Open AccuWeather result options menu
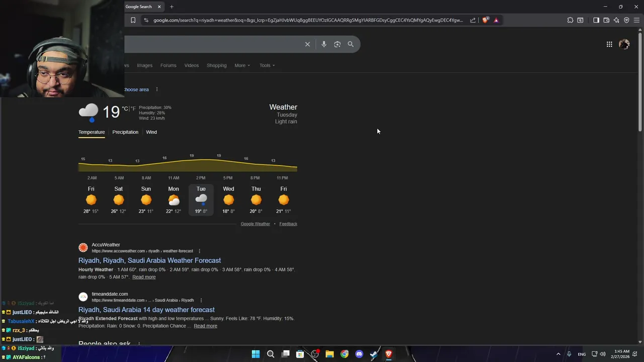The image size is (644, 362). (199, 251)
